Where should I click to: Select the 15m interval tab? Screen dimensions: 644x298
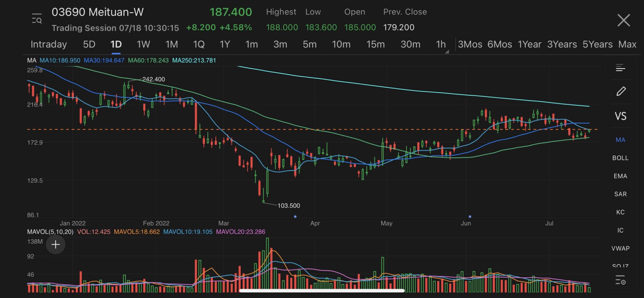click(x=375, y=44)
